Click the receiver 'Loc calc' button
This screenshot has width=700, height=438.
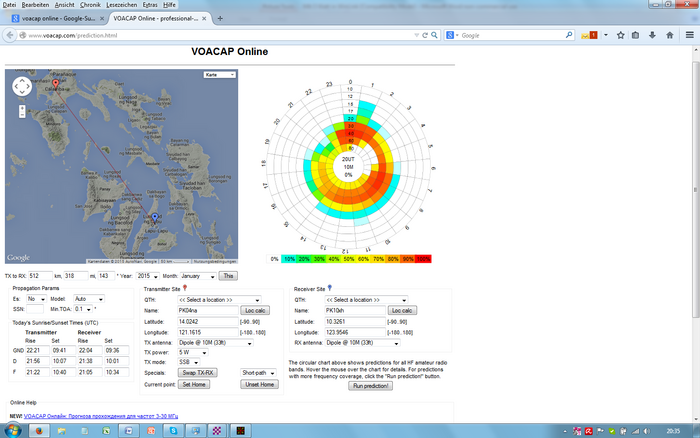pyautogui.click(x=402, y=310)
